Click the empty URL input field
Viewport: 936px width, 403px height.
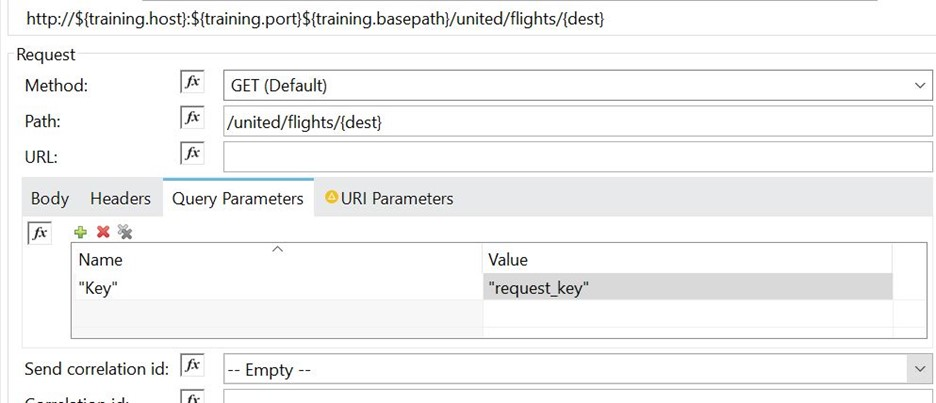577,156
